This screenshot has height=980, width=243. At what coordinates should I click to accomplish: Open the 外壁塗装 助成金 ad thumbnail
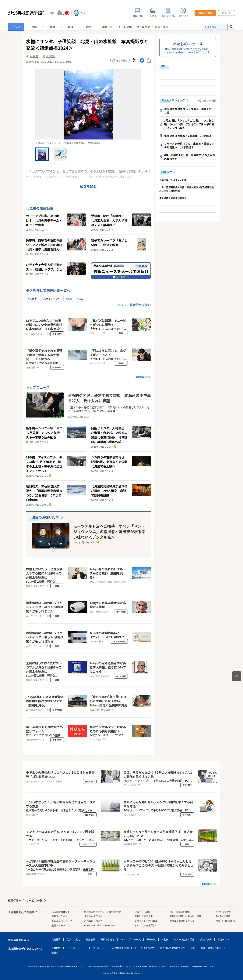click(x=77, y=730)
